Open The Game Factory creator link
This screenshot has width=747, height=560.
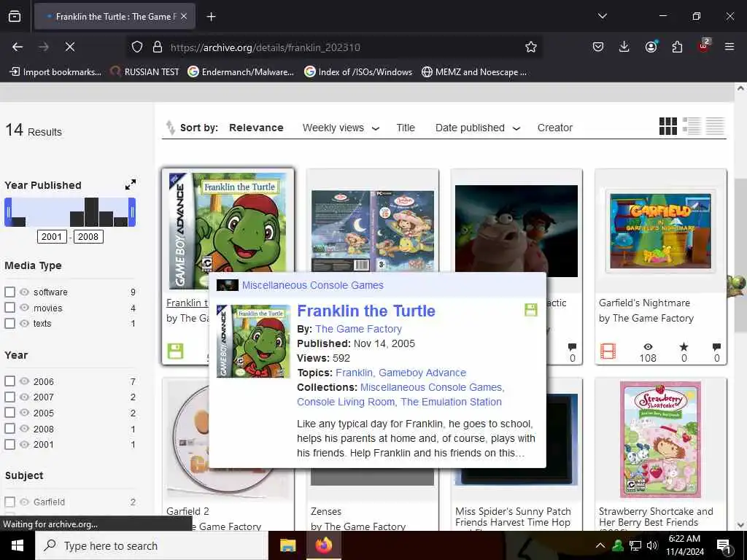tap(358, 329)
